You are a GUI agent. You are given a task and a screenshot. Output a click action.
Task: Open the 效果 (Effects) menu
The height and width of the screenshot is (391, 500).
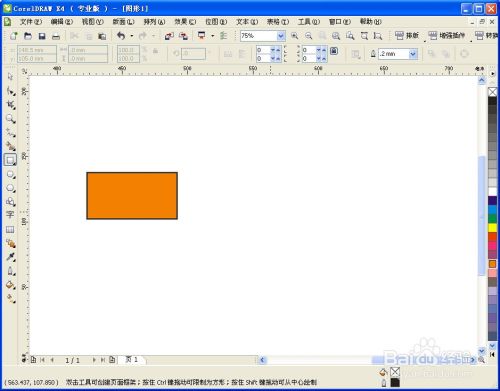coord(185,22)
